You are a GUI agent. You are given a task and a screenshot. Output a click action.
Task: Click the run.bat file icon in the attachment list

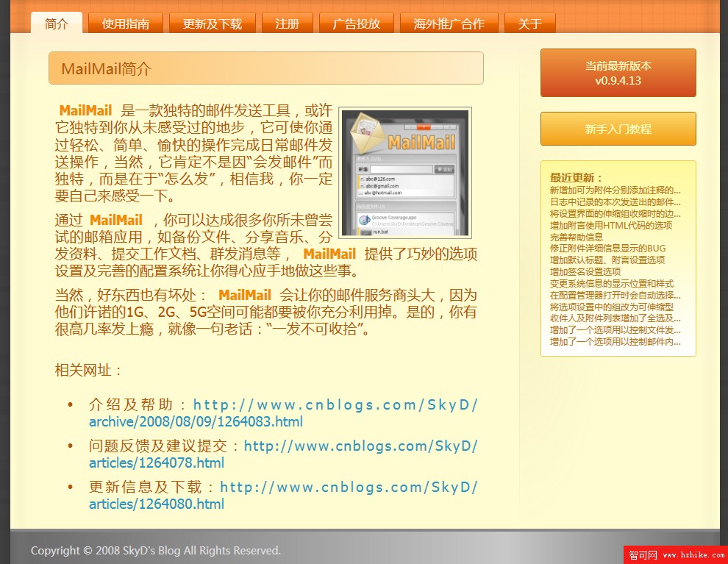coord(367,232)
